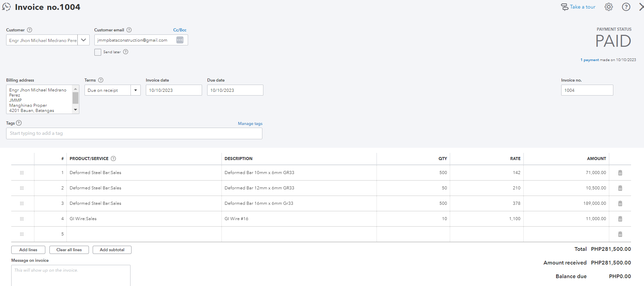Enable the Send later checkbox
Viewport: 644px width, 286px height.
pos(98,52)
